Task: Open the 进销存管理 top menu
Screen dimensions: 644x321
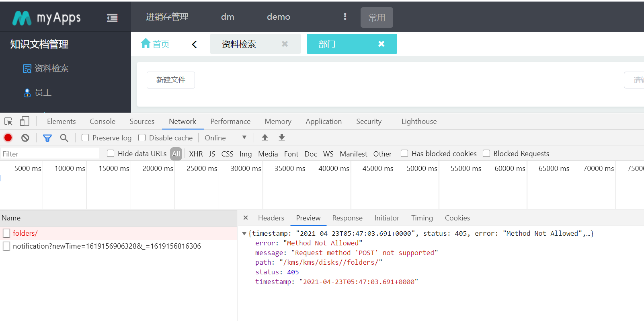Action: click(167, 16)
